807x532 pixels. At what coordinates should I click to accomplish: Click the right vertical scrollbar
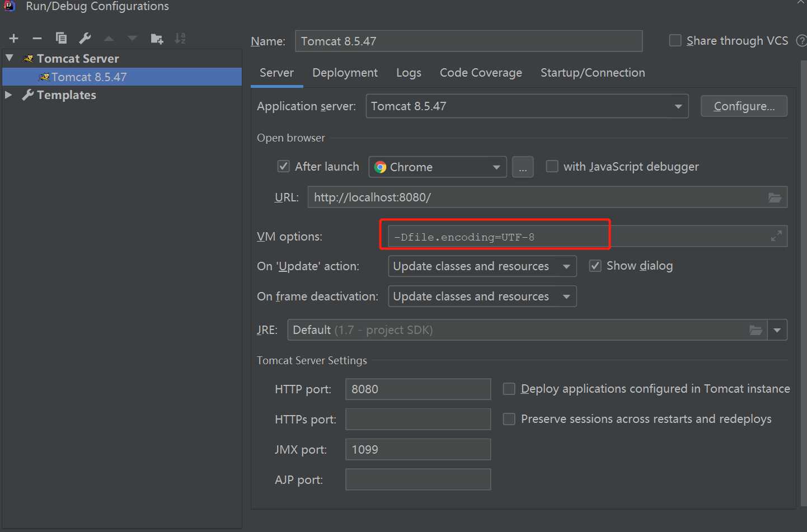point(804,283)
